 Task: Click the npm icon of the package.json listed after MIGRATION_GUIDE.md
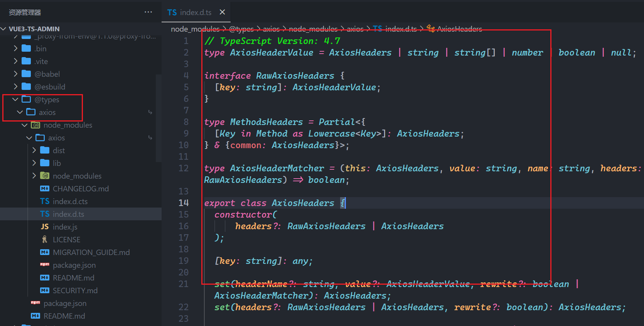[x=45, y=264]
